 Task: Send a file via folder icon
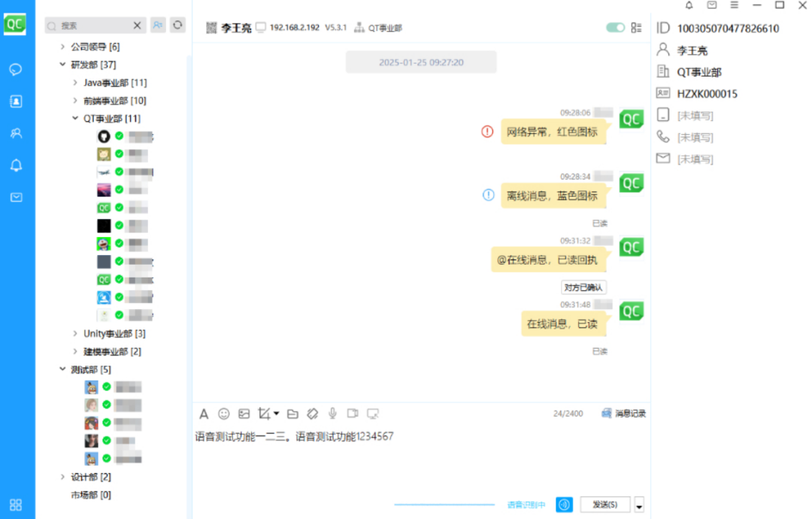pyautogui.click(x=292, y=414)
